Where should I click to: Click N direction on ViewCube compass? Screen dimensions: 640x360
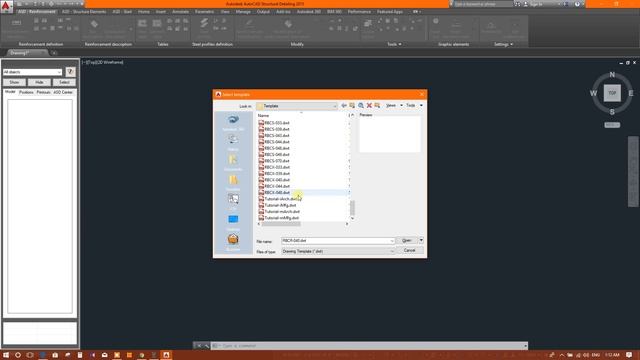pos(612,75)
